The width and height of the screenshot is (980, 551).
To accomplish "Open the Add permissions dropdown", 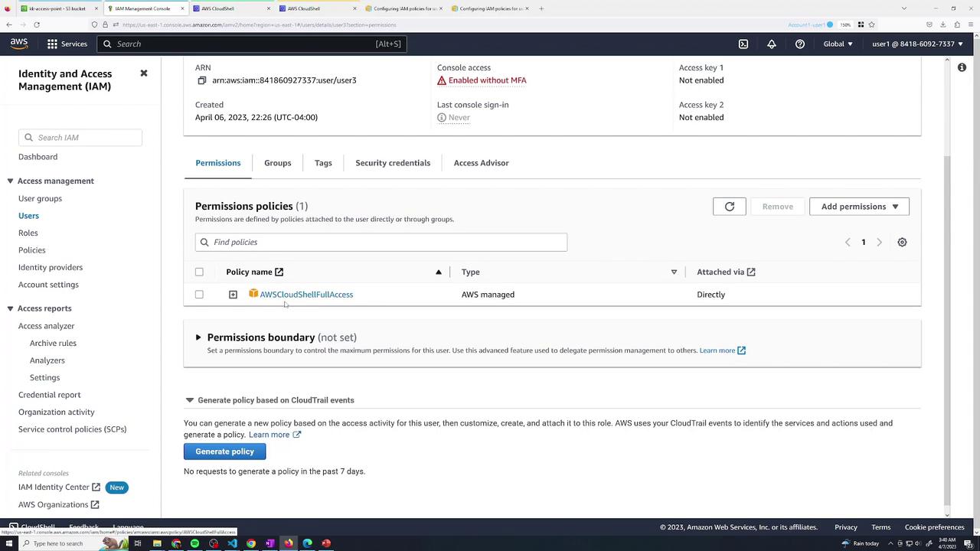I will [859, 207].
